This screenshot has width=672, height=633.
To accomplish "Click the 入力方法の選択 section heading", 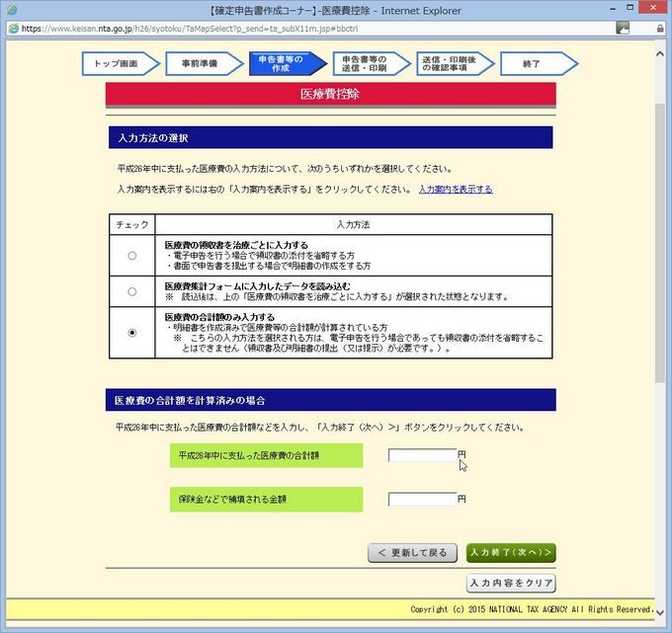I will pyautogui.click(x=330, y=138).
